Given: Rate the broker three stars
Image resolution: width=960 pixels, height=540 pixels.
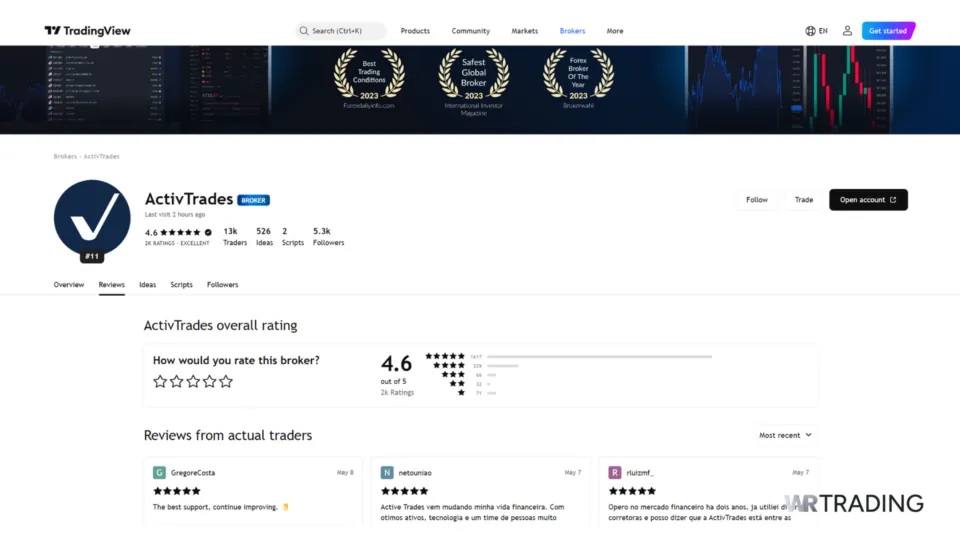Looking at the screenshot, I should click(x=193, y=381).
